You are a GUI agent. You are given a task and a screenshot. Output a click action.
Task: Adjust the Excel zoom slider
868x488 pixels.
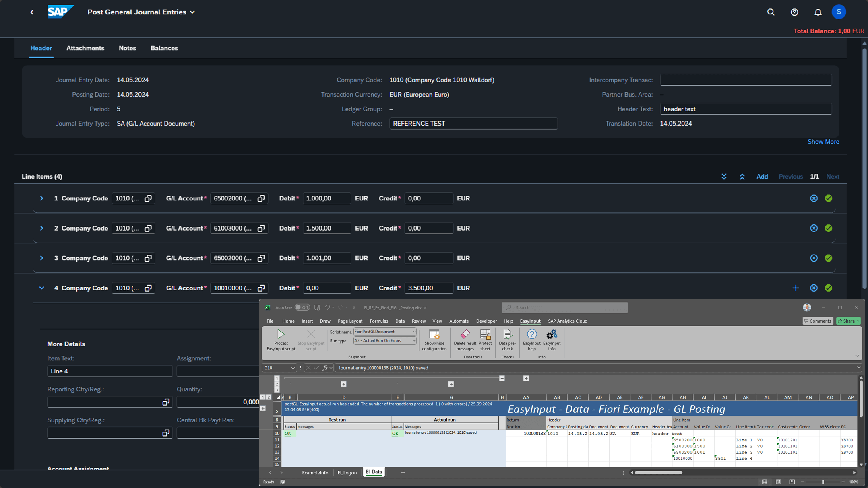(x=823, y=482)
